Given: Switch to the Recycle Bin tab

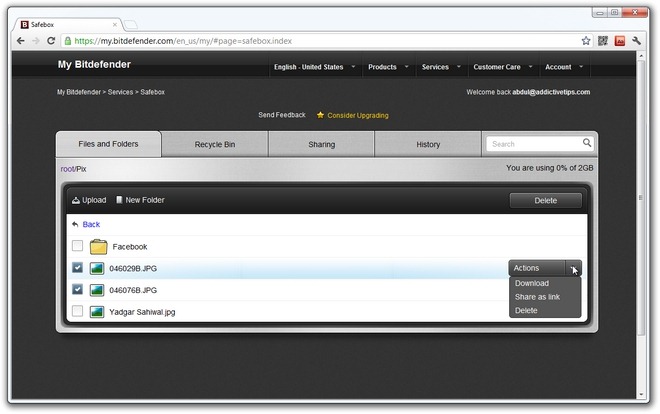Looking at the screenshot, I should click(x=215, y=144).
